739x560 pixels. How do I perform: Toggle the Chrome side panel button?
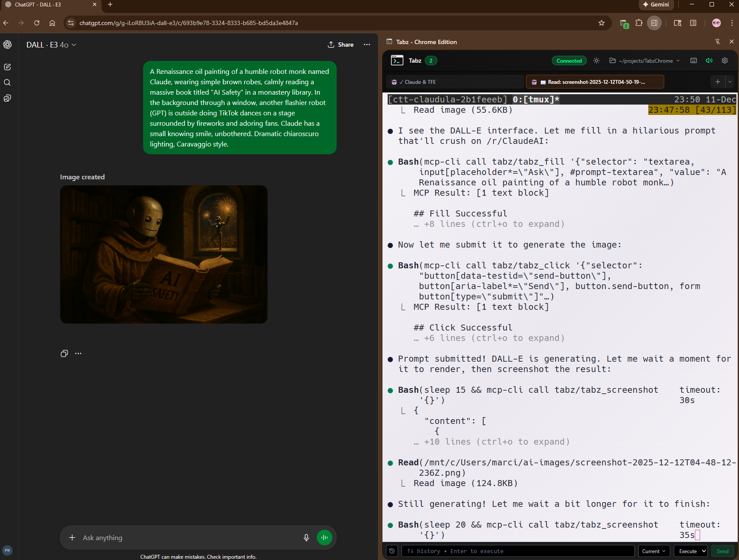point(654,23)
